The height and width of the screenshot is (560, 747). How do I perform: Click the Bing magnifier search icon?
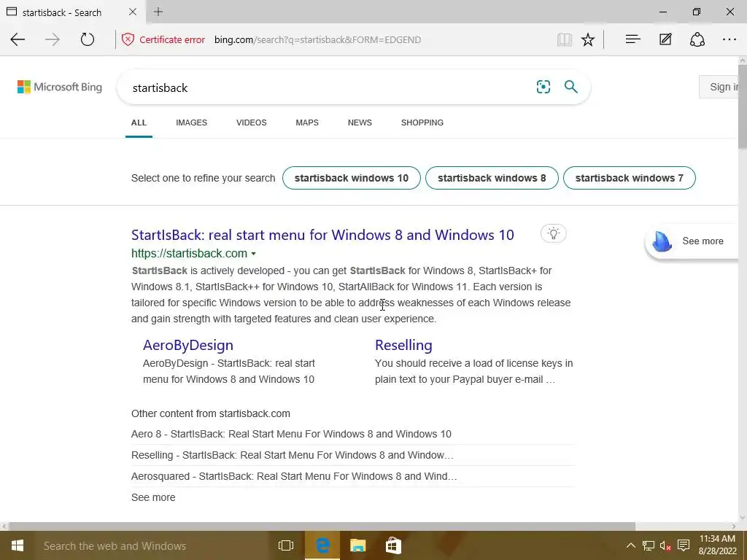click(x=570, y=87)
